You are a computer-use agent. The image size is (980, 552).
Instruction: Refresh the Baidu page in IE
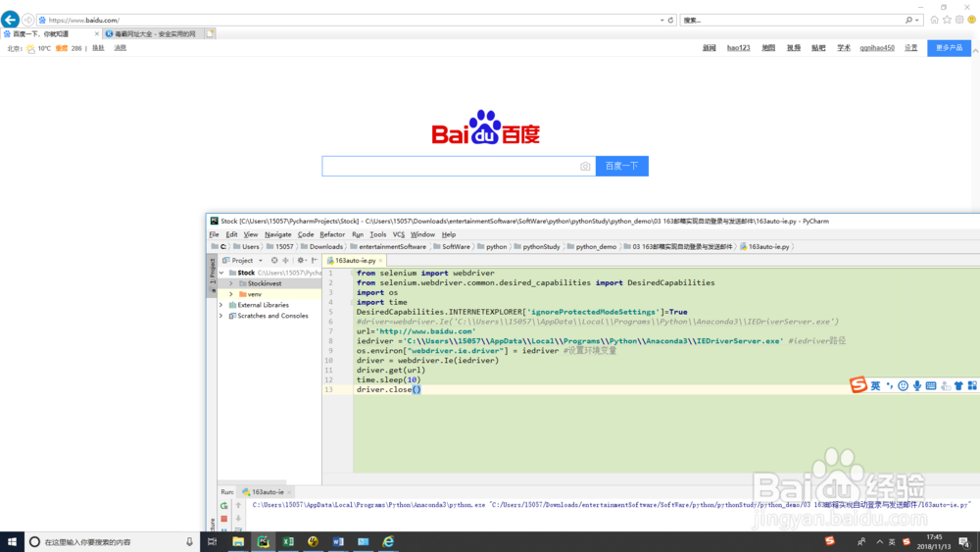coord(670,20)
